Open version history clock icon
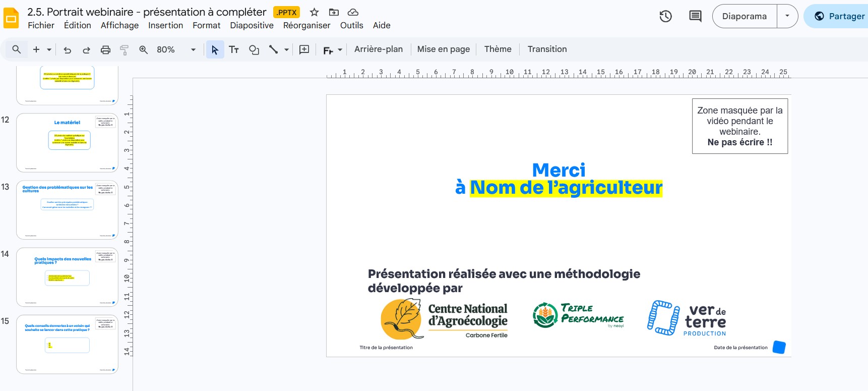868x391 pixels. pos(665,16)
